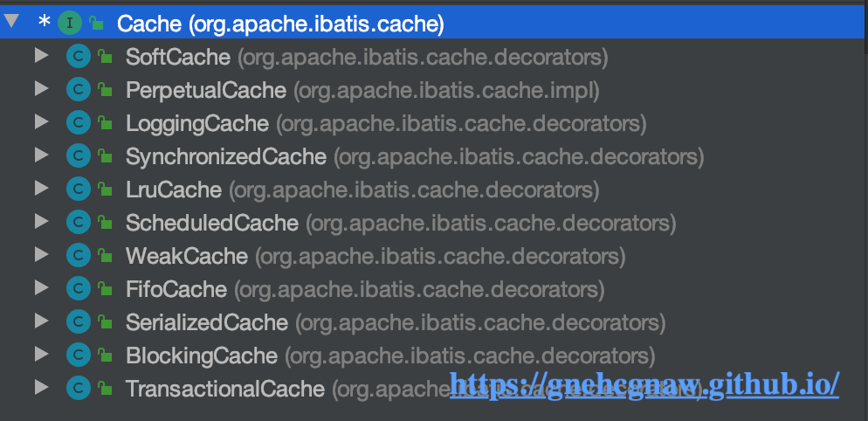868x421 pixels.
Task: Collapse the Cache root node
Action: pos(11,22)
